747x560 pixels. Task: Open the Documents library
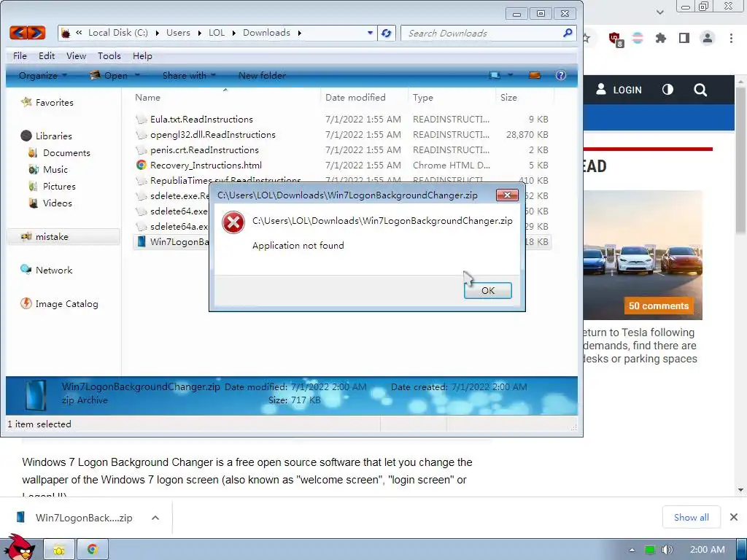tap(66, 153)
